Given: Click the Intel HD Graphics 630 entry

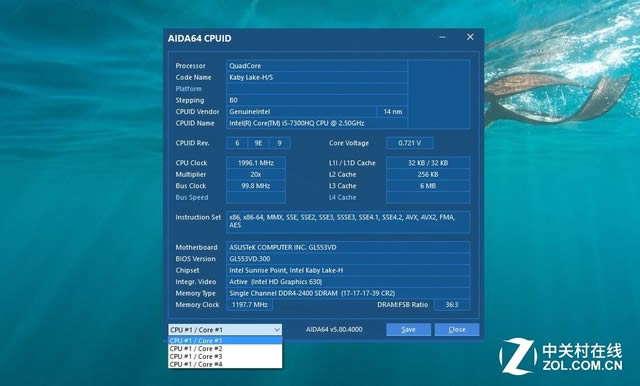Looking at the screenshot, I should [348, 282].
